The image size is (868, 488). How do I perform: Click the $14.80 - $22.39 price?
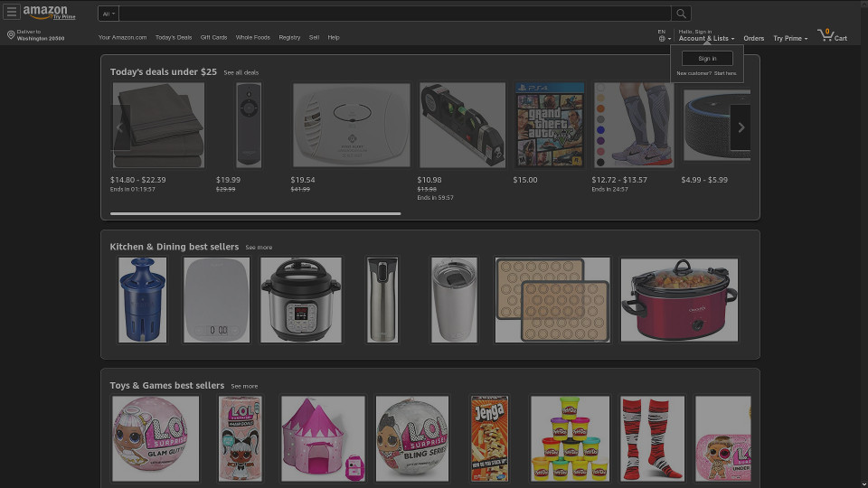[137, 180]
